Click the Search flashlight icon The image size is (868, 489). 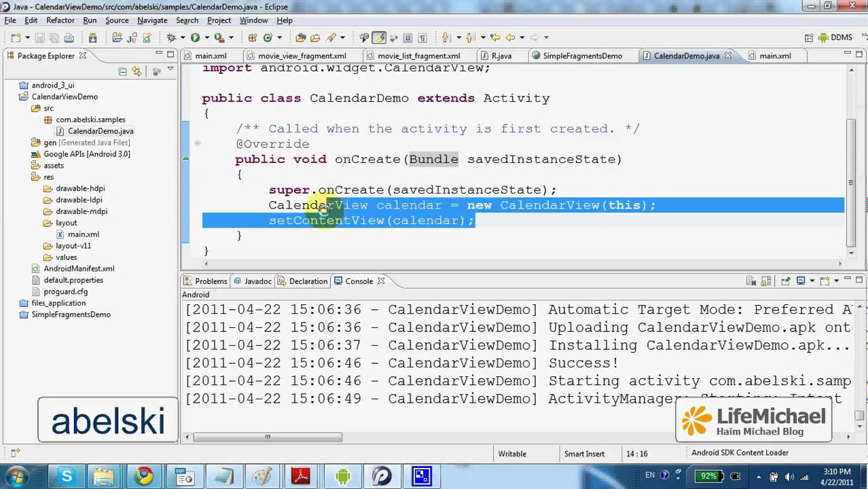coord(329,38)
